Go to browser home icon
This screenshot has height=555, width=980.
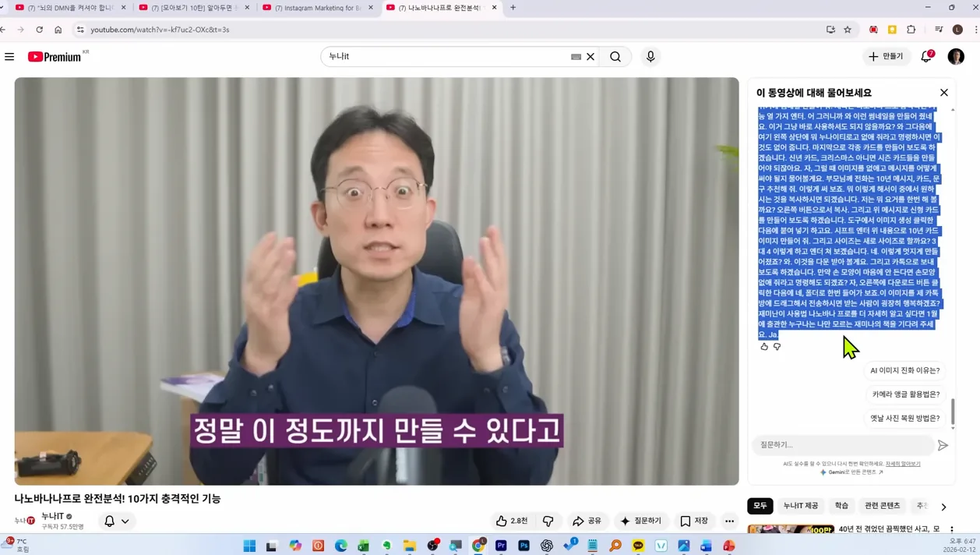tap(58, 30)
